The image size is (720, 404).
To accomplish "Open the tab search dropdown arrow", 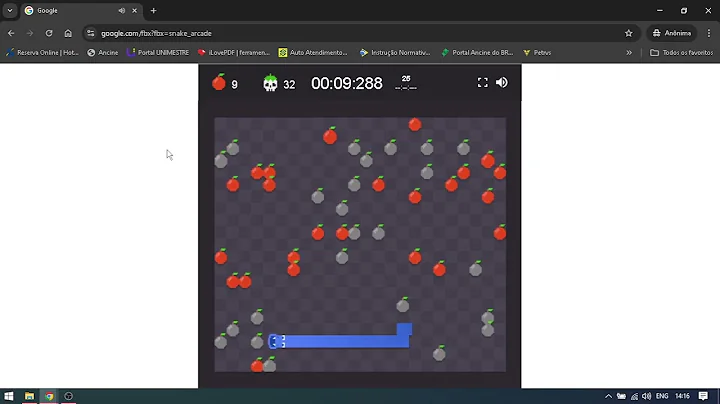I will [10, 10].
